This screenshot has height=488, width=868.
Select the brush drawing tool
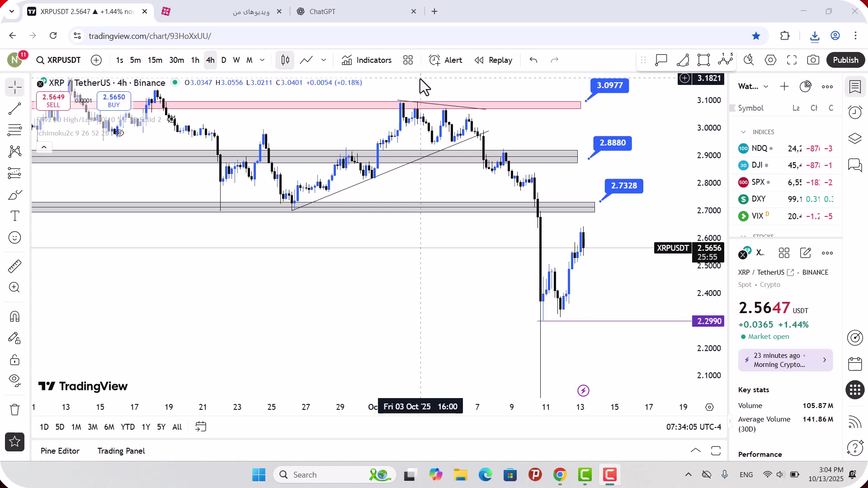click(x=15, y=195)
